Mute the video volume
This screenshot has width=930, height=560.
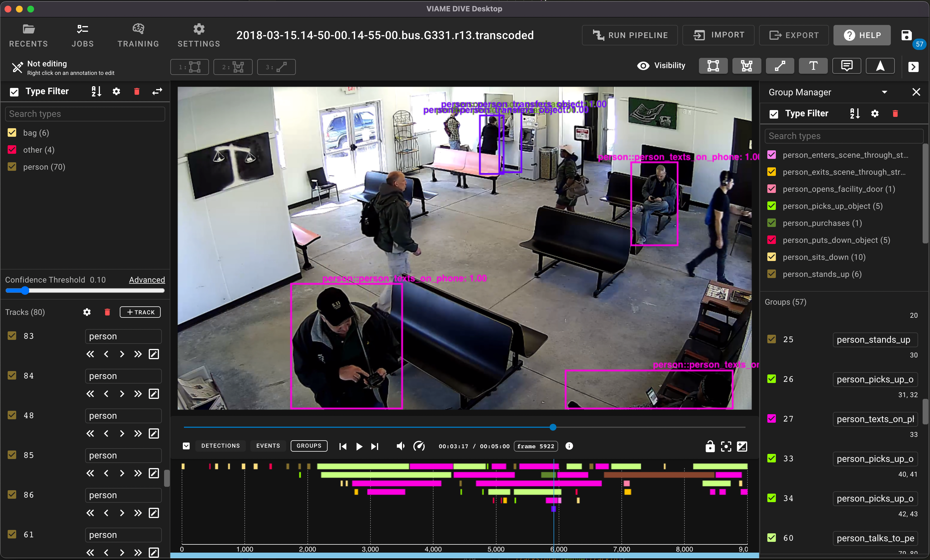pyautogui.click(x=401, y=446)
